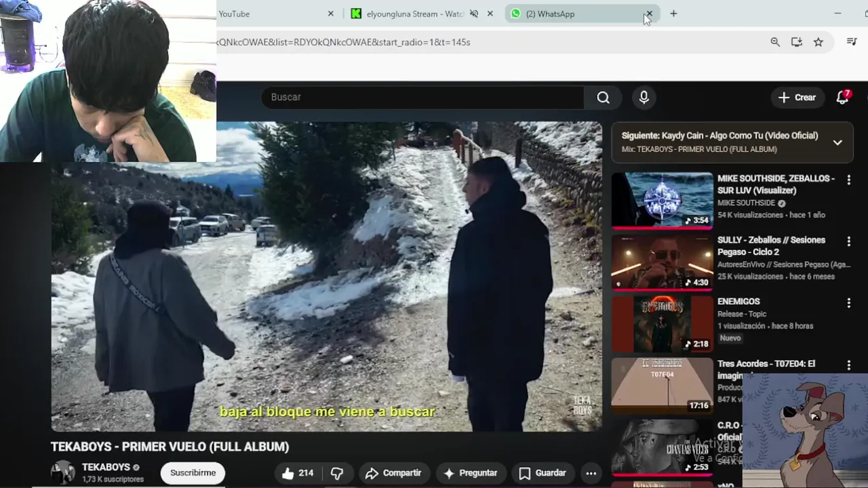The height and width of the screenshot is (488, 868).
Task: Click the Release - Topic channel text
Action: point(742,314)
